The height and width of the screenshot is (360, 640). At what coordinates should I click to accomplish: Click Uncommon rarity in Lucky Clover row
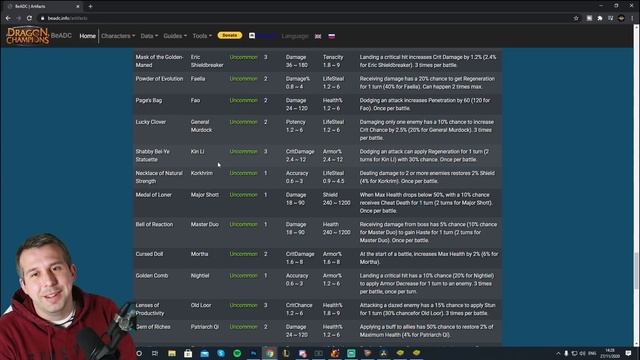[243, 122]
